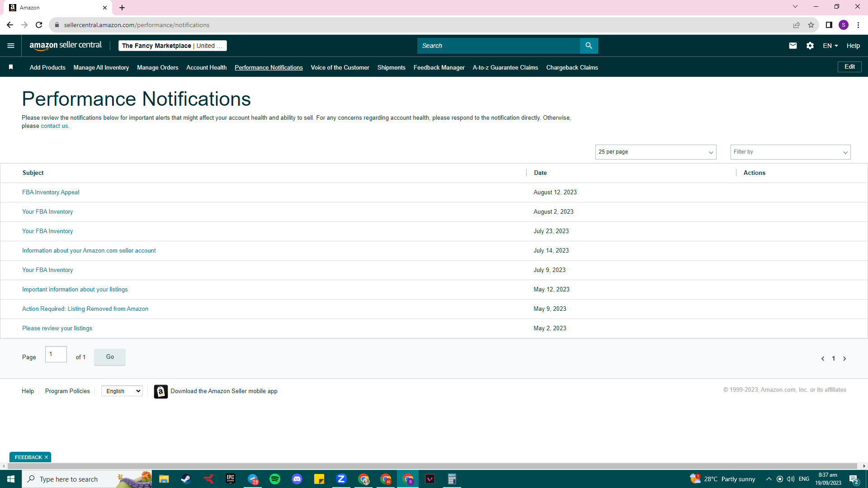Open Chargeback Claims

tap(572, 67)
